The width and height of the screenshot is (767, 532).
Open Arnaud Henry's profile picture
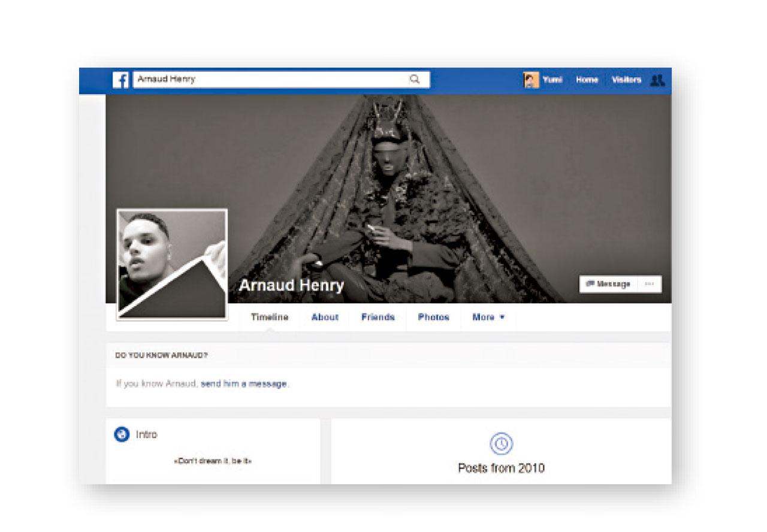172,264
